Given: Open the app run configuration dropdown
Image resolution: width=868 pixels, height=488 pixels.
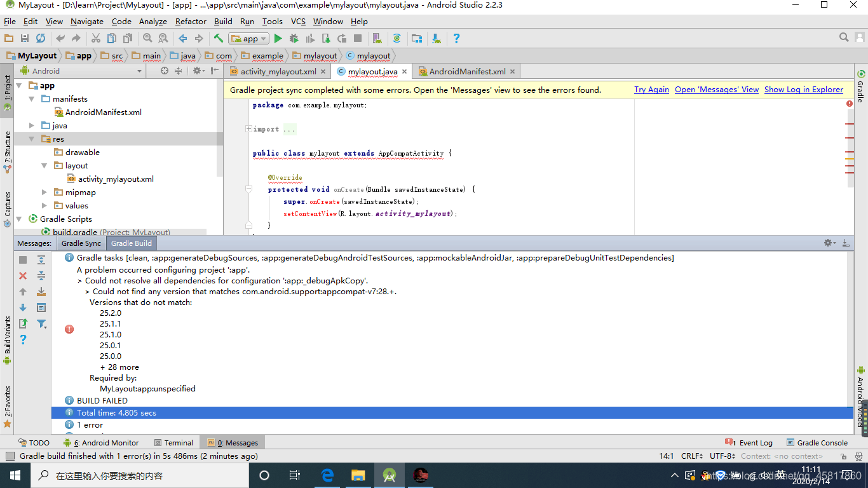Looking at the screenshot, I should 249,39.
